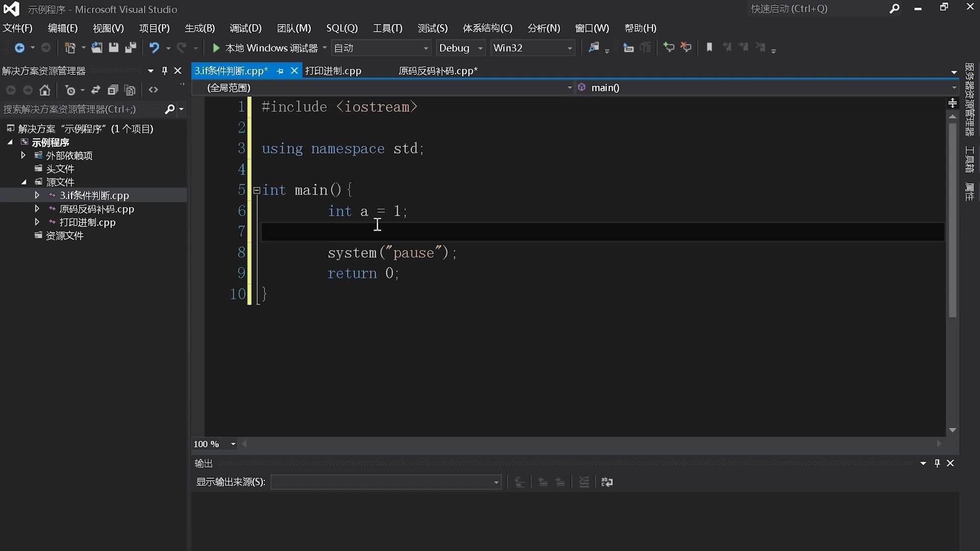The width and height of the screenshot is (980, 551).
Task: Click the Undo arrow icon
Action: (154, 47)
